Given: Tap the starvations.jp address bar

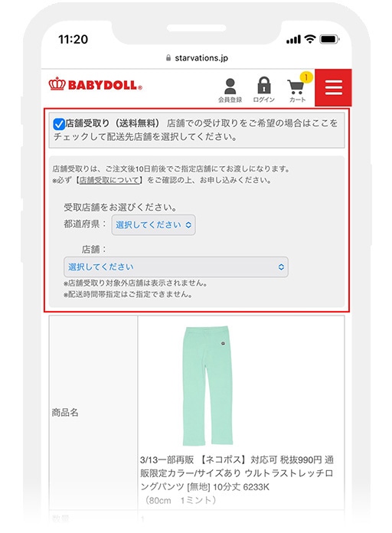Looking at the screenshot, I should [197, 57].
